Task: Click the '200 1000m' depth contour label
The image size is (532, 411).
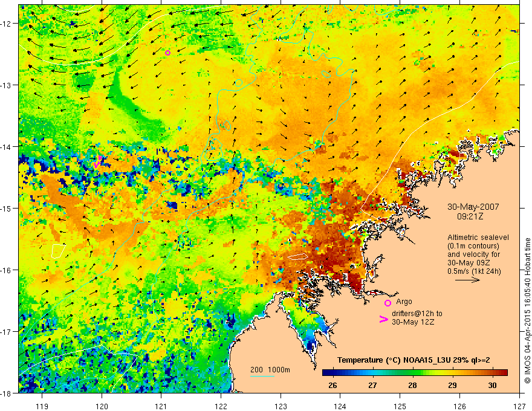Action: click(x=270, y=370)
